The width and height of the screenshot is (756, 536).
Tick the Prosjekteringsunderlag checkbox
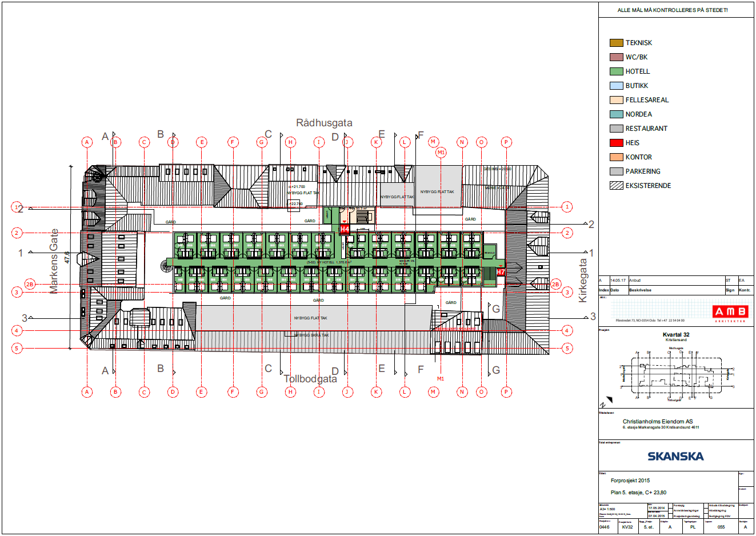point(670,516)
